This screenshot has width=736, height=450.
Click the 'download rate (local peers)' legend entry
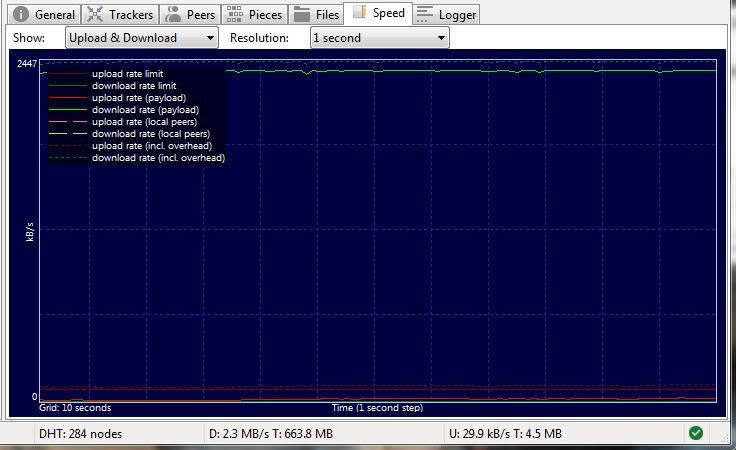point(151,134)
